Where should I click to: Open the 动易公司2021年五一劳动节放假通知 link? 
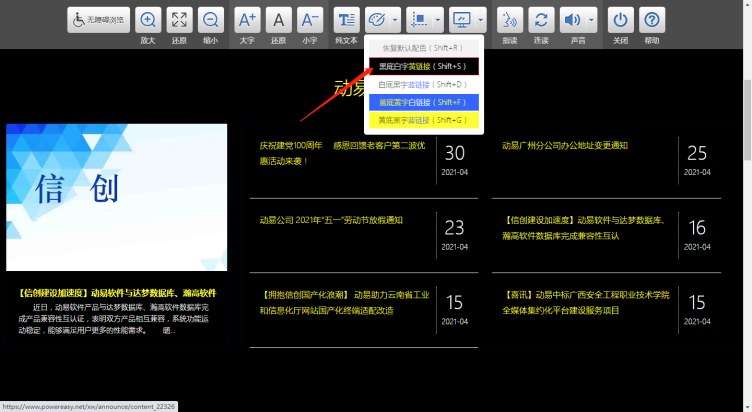pyautogui.click(x=331, y=220)
